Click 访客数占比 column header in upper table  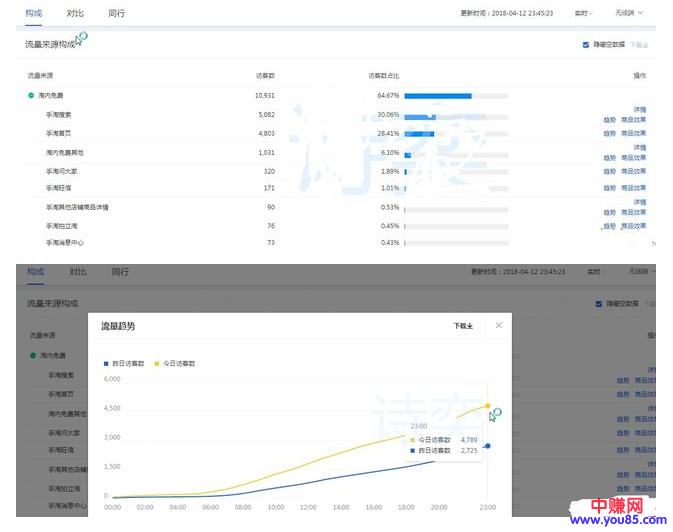click(384, 75)
